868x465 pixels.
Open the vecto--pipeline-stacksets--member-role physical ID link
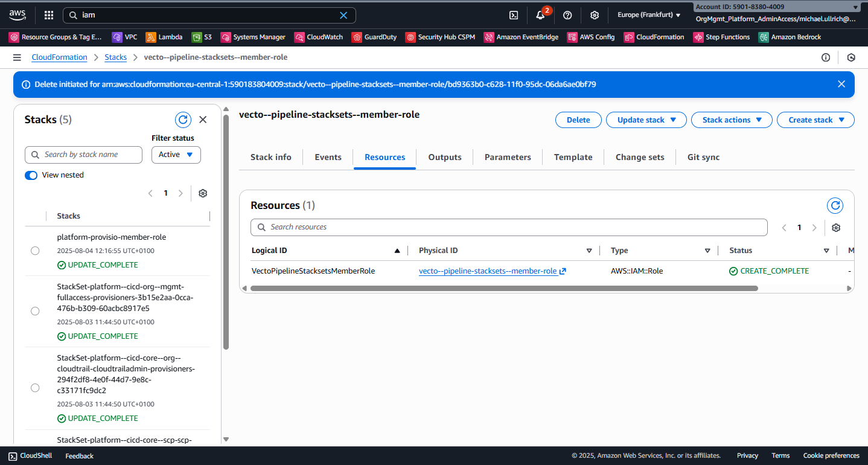[x=488, y=271]
